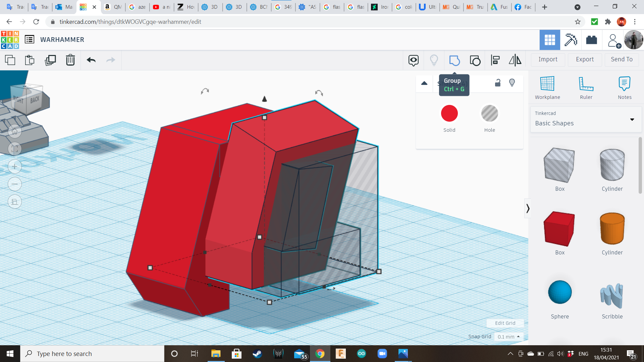The image size is (644, 362).
Task: Collapse the shape inspector panel arrow
Action: (x=424, y=83)
